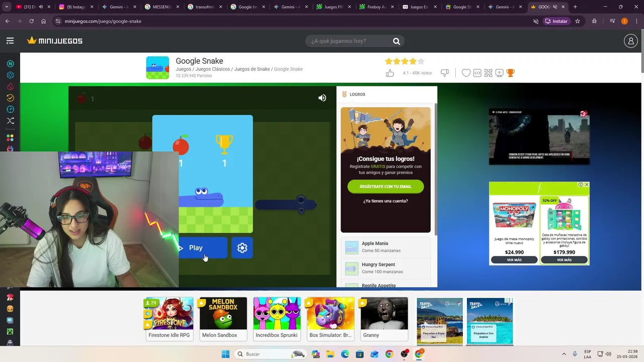Screen dimensions: 644x362
Task: Open the browser extensions icon
Action: click(595, 21)
